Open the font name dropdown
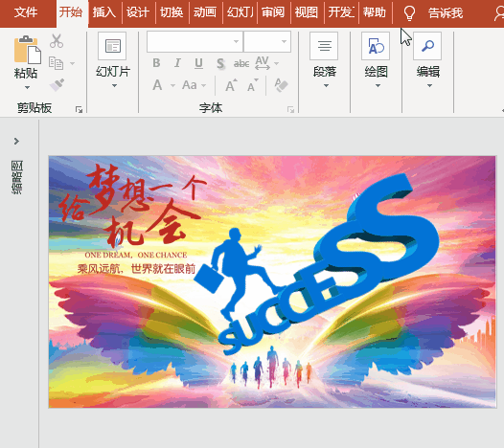This screenshot has height=448, width=504. click(237, 41)
